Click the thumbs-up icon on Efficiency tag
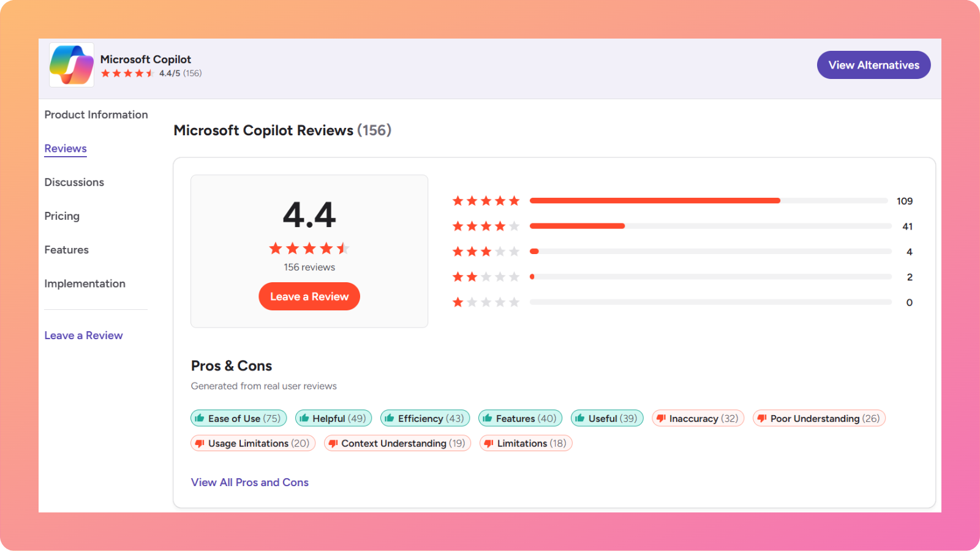This screenshot has width=980, height=551. click(x=390, y=418)
